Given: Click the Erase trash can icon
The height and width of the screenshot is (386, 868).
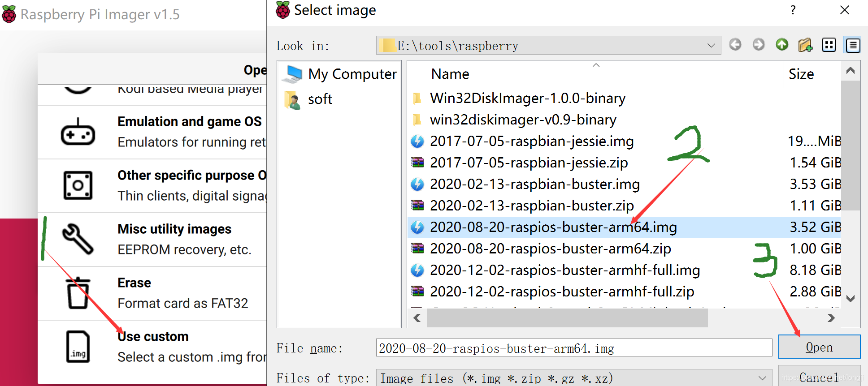Looking at the screenshot, I should [78, 293].
